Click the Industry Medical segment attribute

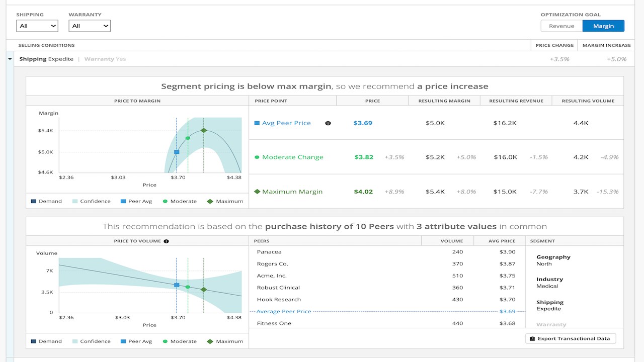pos(550,283)
